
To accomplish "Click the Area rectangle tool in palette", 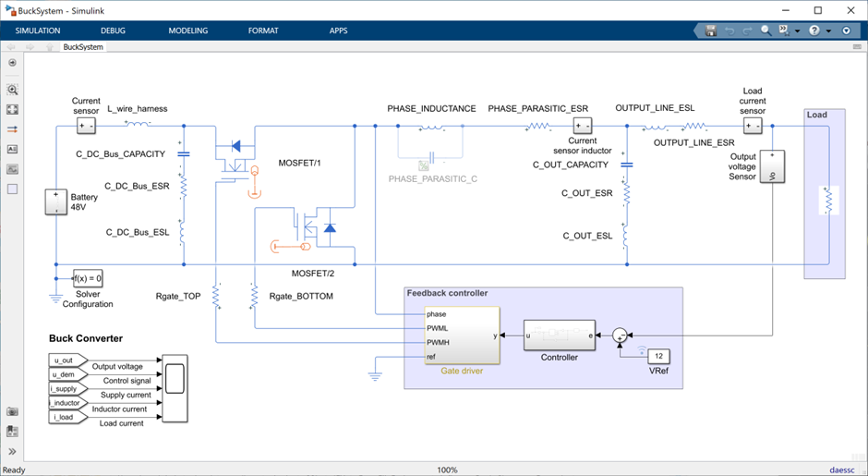I will tap(13, 189).
